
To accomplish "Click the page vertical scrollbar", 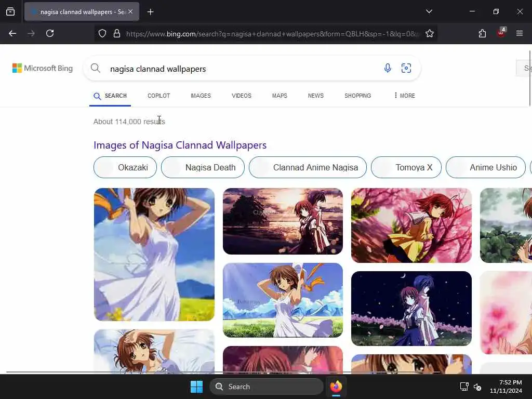I will pos(529,78).
